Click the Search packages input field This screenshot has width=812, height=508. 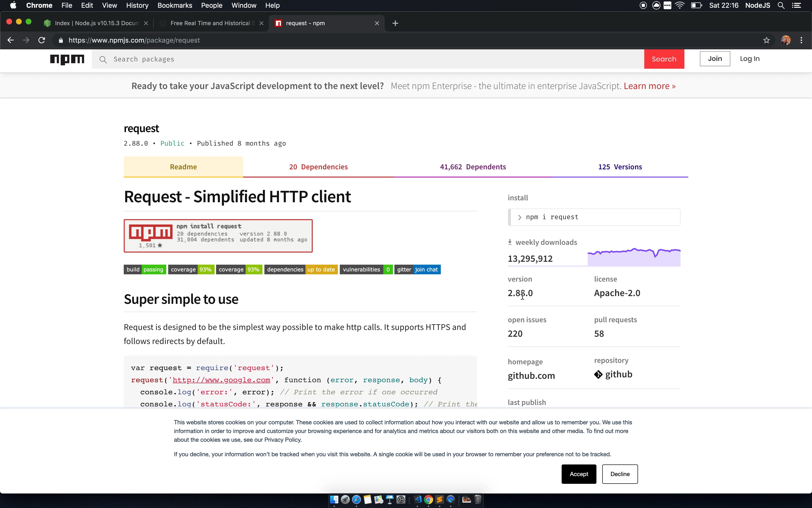(368, 59)
